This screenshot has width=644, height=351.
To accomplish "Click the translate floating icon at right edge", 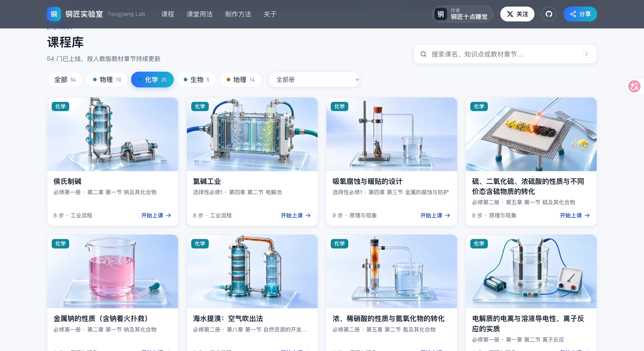I will tap(634, 86).
